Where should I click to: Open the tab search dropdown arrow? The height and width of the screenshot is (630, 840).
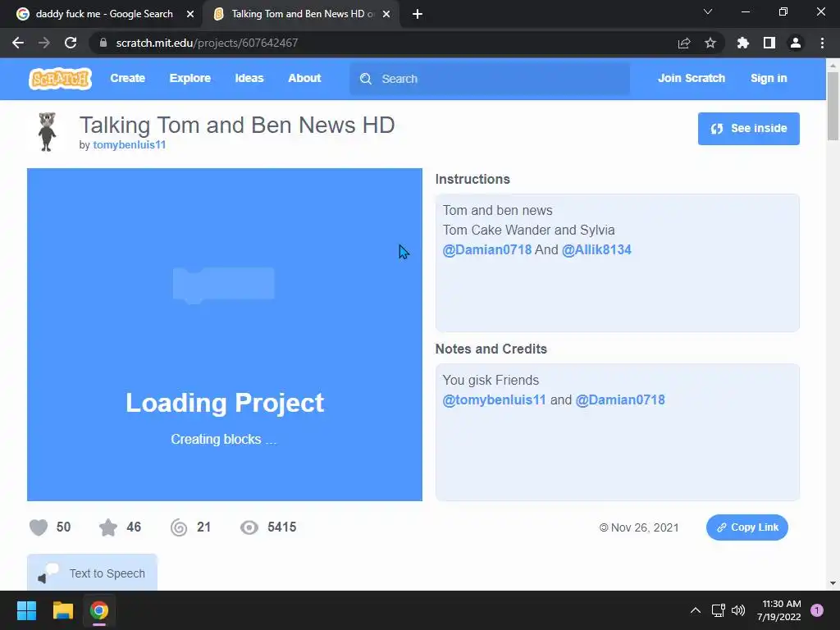(x=708, y=11)
